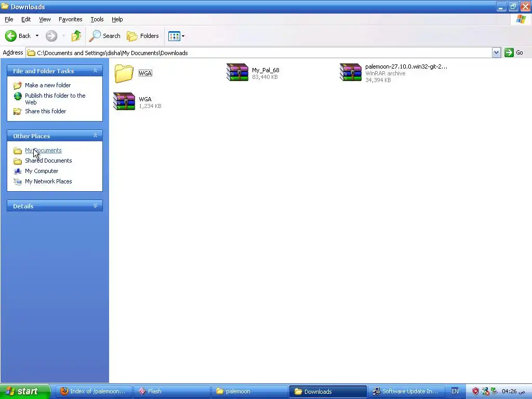Click the Search magnifier icon

[x=95, y=36]
